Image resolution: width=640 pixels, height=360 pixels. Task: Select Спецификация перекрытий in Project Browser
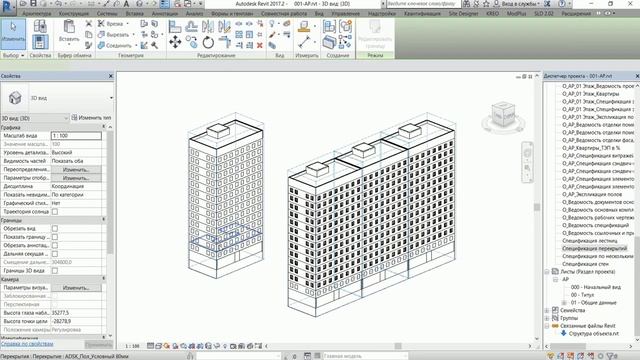[594, 249]
